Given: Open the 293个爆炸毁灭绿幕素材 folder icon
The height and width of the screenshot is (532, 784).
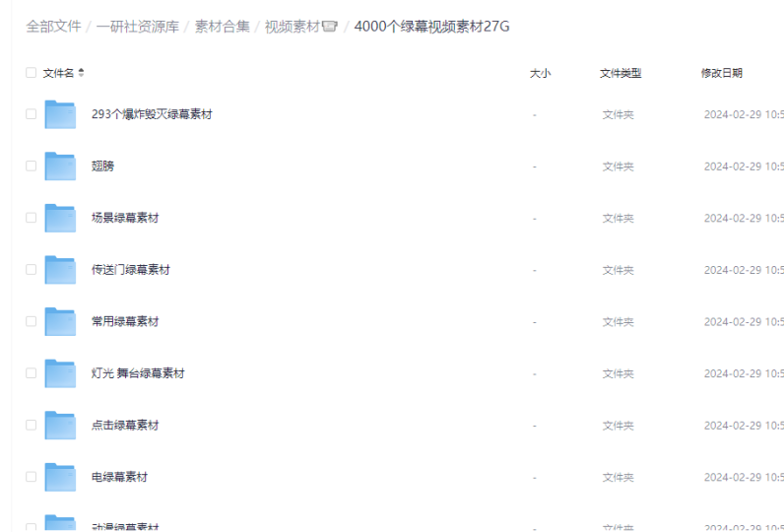Looking at the screenshot, I should tap(60, 114).
